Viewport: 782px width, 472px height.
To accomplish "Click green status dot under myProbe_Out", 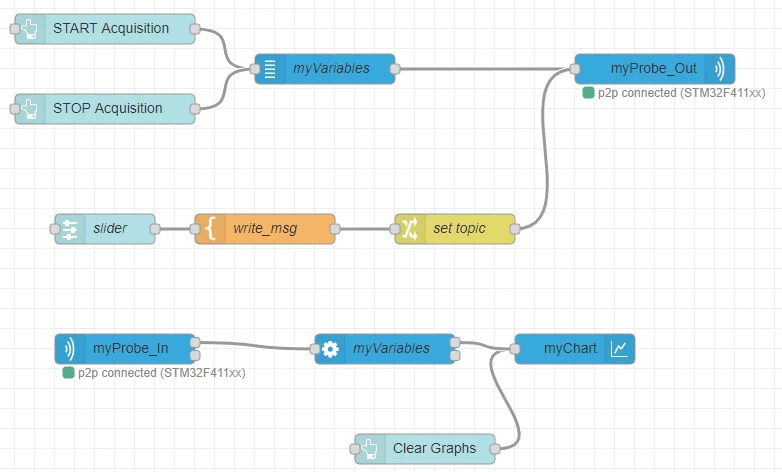I will (x=588, y=92).
